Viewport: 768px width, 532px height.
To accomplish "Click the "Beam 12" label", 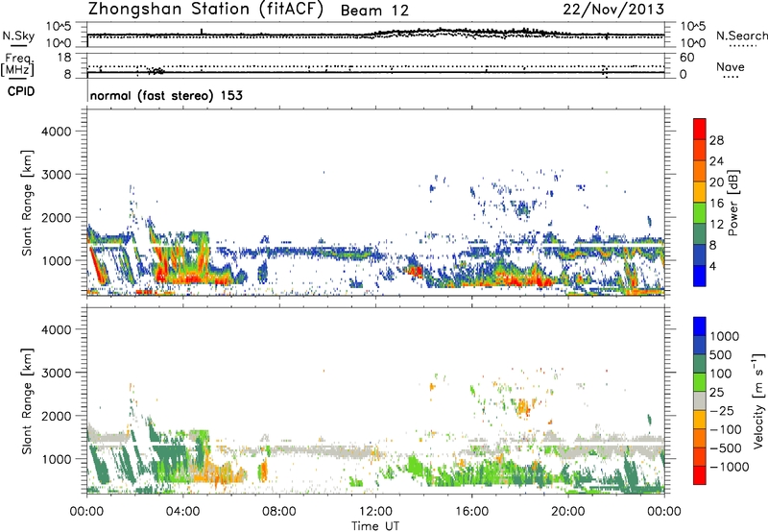I will tap(374, 11).
